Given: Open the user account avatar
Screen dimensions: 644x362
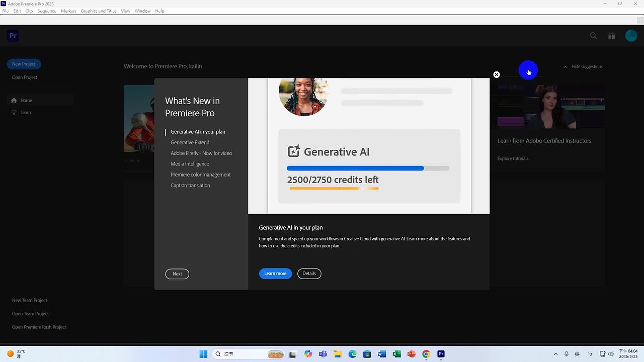Looking at the screenshot, I should (631, 36).
